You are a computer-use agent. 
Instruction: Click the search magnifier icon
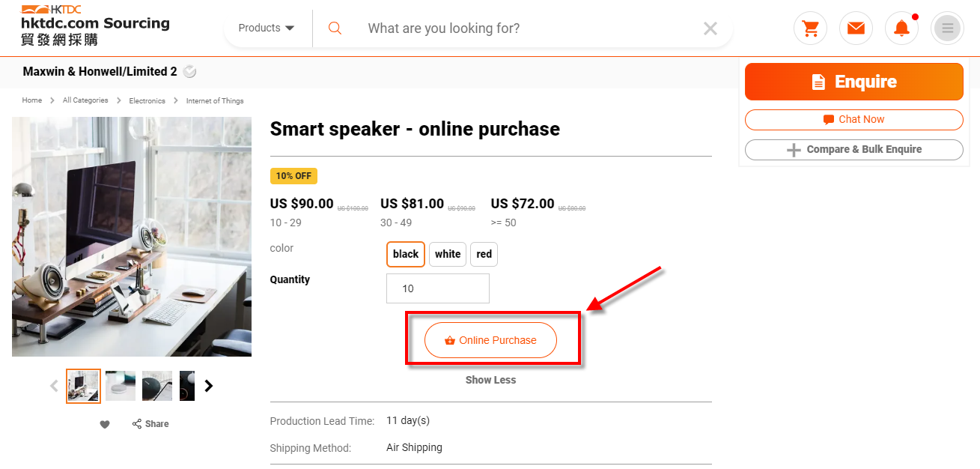335,28
